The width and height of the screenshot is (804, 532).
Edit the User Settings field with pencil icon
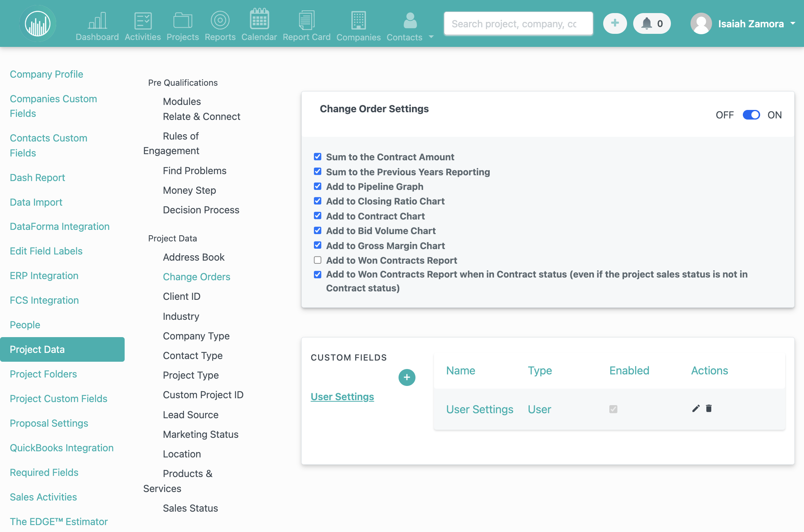click(696, 409)
